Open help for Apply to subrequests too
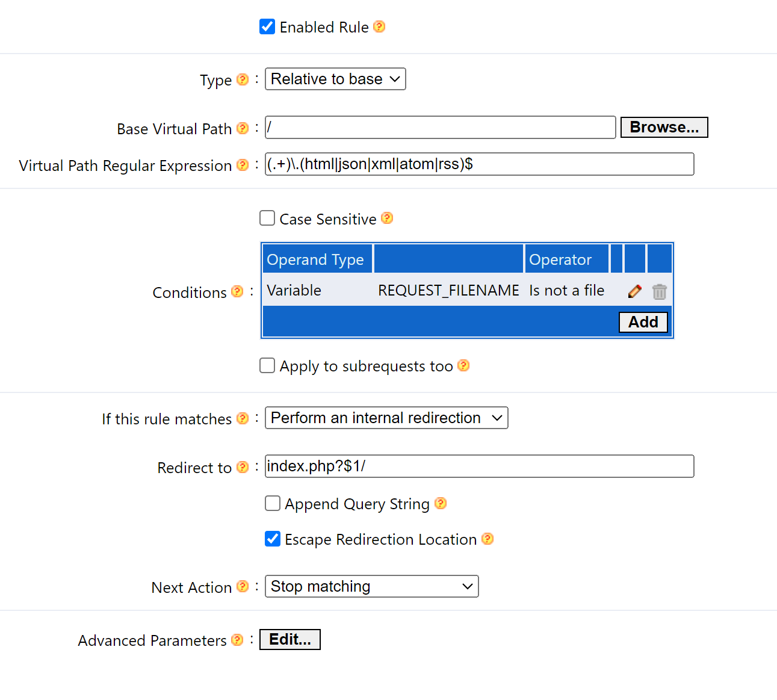This screenshot has height=700, width=777. pyautogui.click(x=463, y=365)
